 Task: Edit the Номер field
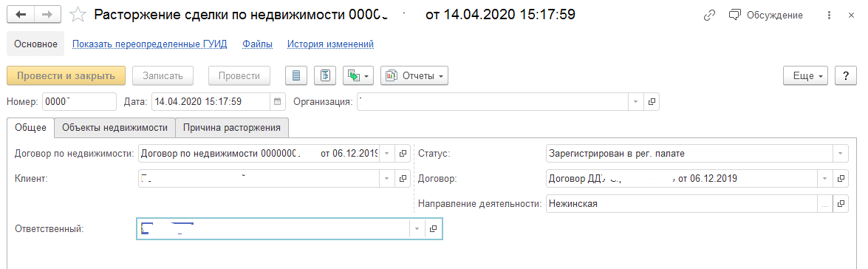coord(79,102)
